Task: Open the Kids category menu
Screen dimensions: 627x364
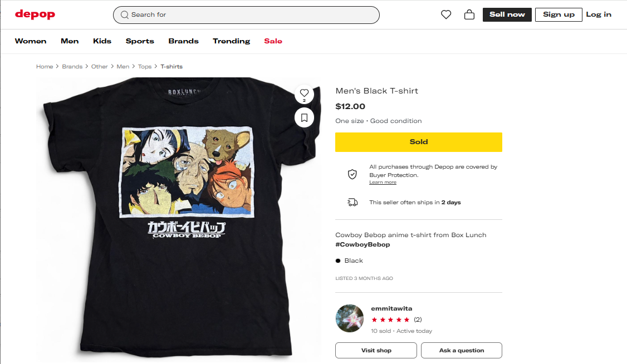Action: (x=102, y=41)
